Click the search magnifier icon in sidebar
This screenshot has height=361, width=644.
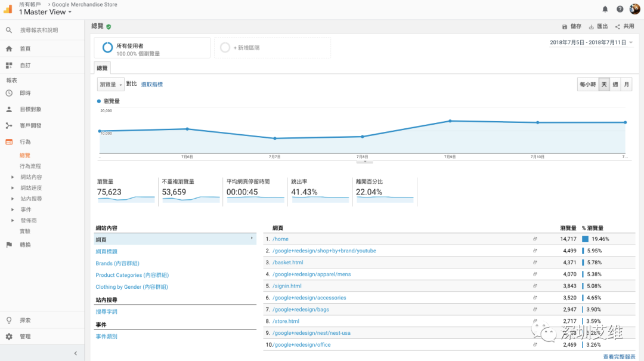[9, 30]
